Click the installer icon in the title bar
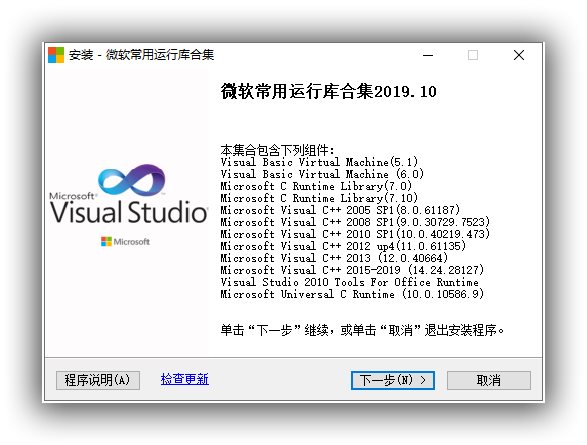Viewport: 587px width, 445px height. coord(56,55)
